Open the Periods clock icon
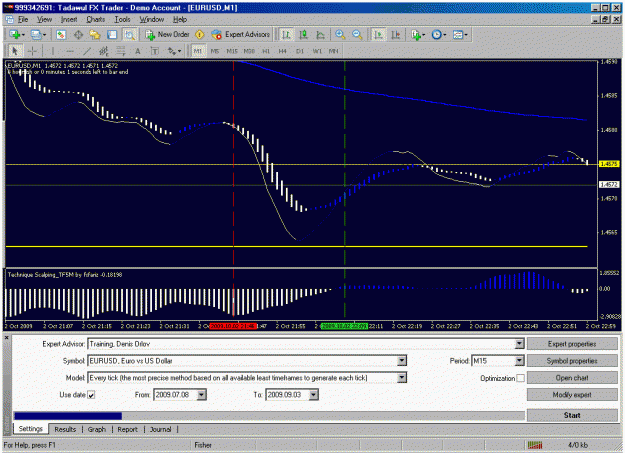 438,35
